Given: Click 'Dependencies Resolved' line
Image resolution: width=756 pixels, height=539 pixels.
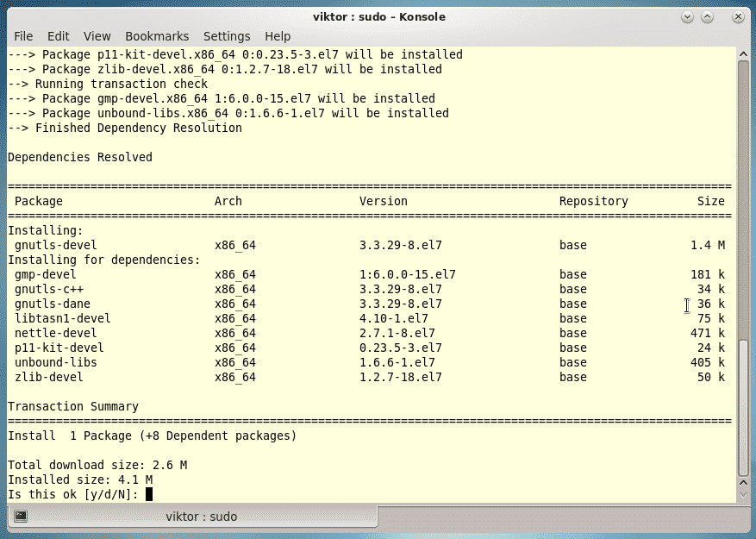Looking at the screenshot, I should [x=79, y=157].
